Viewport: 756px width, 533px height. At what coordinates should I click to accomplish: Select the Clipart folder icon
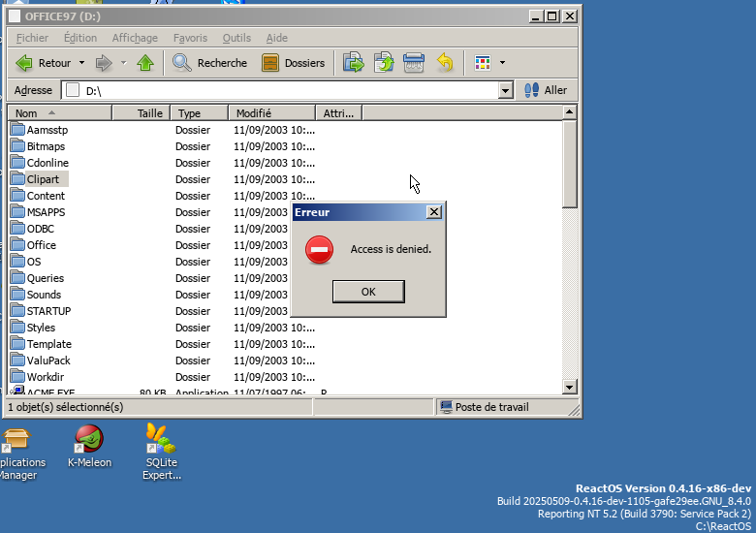pos(17,178)
